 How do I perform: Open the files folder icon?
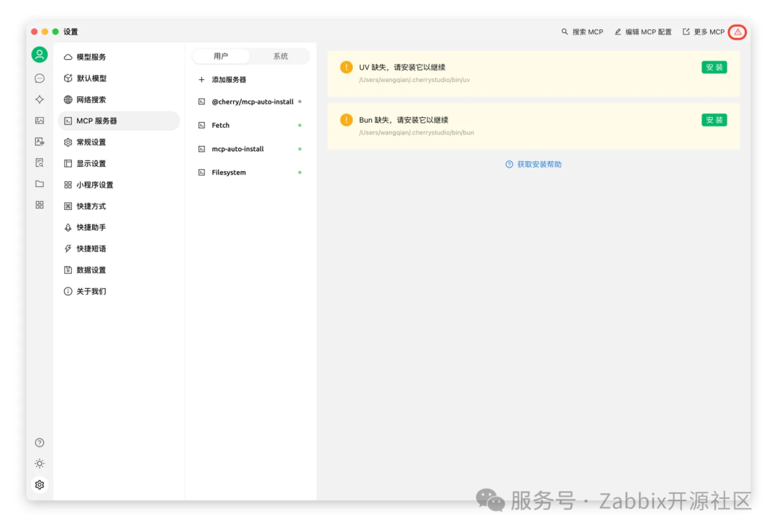pos(40,184)
